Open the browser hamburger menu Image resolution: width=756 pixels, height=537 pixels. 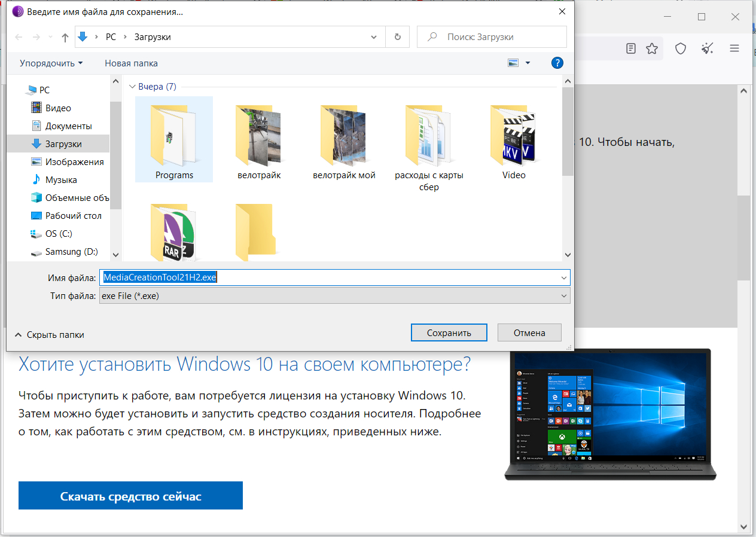[x=734, y=48]
